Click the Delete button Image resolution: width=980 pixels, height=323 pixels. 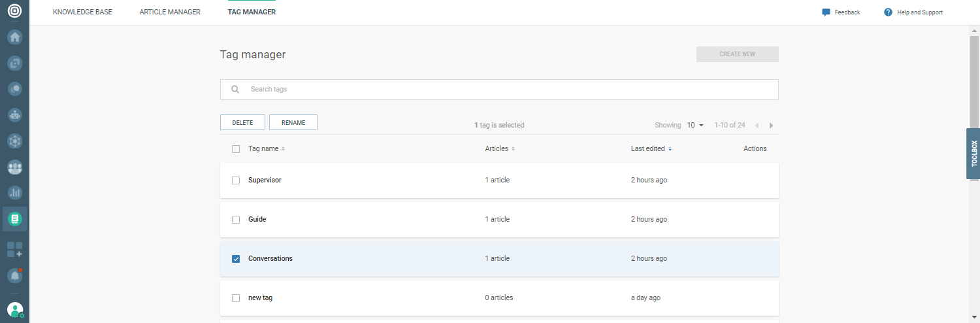(x=242, y=122)
